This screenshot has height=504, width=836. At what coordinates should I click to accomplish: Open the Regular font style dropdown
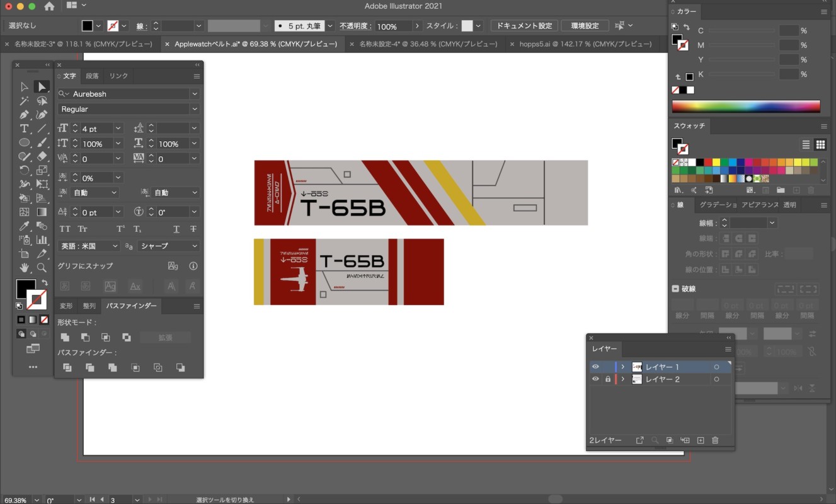pos(195,109)
